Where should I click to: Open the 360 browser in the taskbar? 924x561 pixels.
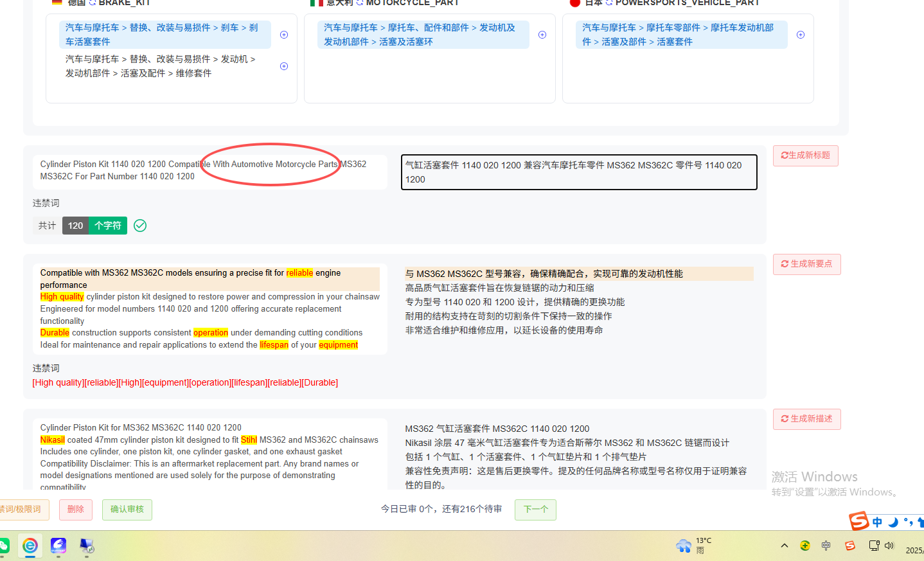pos(30,546)
